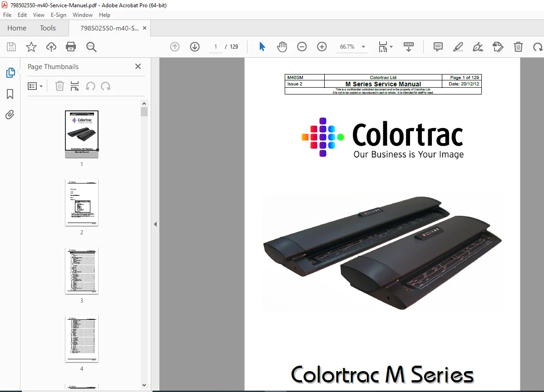The height and width of the screenshot is (392, 544).
Task: Click 'Our Business is Your Image' tagline
Action: pyautogui.click(x=408, y=154)
